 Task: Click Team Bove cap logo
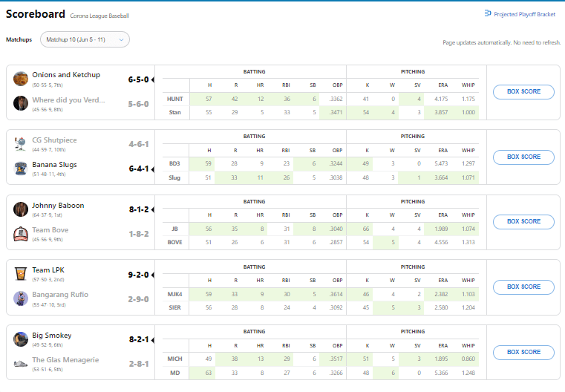21,234
